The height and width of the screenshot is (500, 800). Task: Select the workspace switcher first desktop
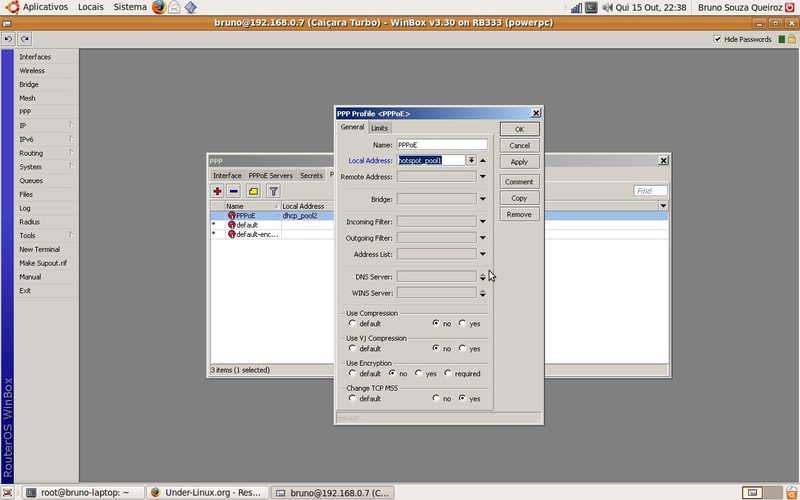(752, 492)
